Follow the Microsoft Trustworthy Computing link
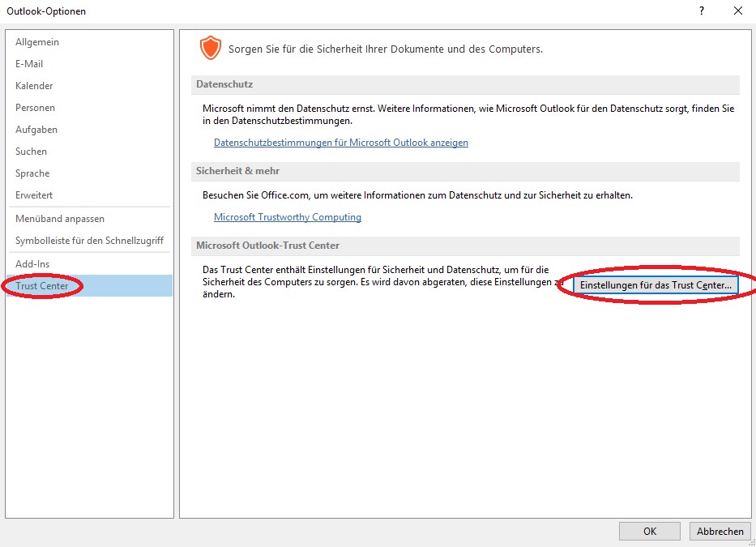The height and width of the screenshot is (547, 756). point(288,217)
